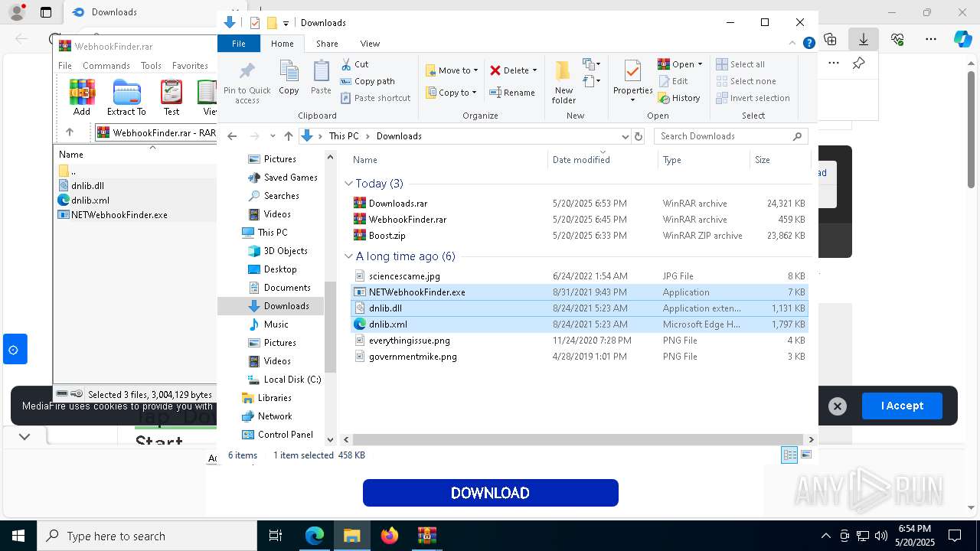The image size is (980, 551).
Task: Create a New folder
Action: [563, 83]
